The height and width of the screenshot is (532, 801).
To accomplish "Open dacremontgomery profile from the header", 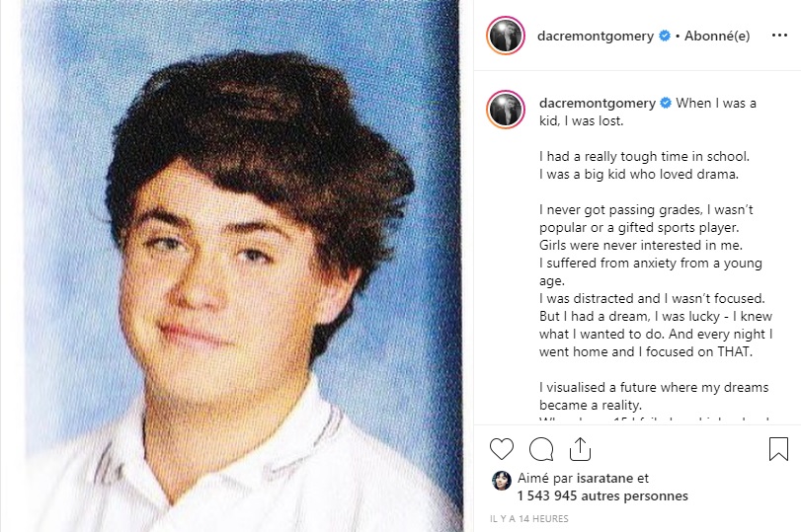I will (596, 36).
